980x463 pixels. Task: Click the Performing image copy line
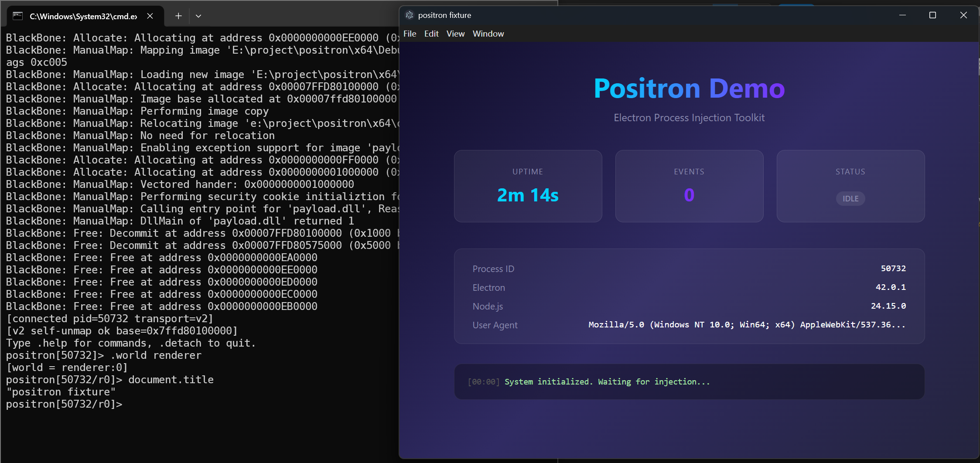pyautogui.click(x=137, y=111)
